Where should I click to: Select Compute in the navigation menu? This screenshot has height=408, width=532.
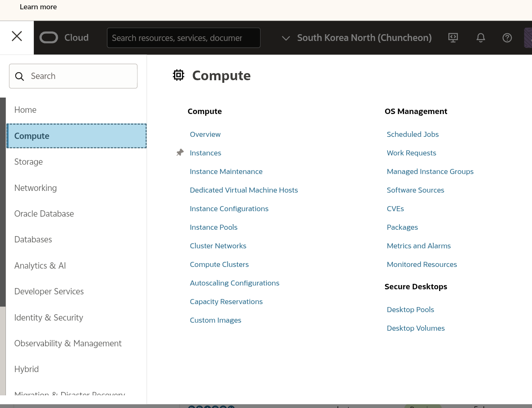tap(76, 136)
